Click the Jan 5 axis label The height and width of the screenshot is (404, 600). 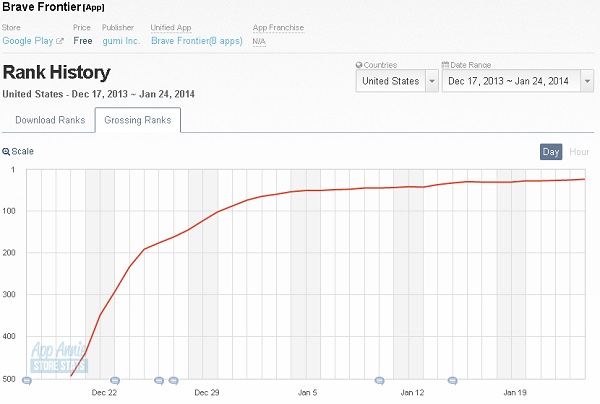pos(307,393)
